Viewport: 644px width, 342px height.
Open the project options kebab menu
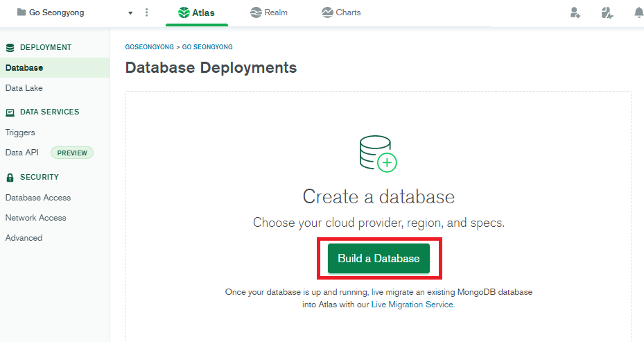click(x=147, y=12)
